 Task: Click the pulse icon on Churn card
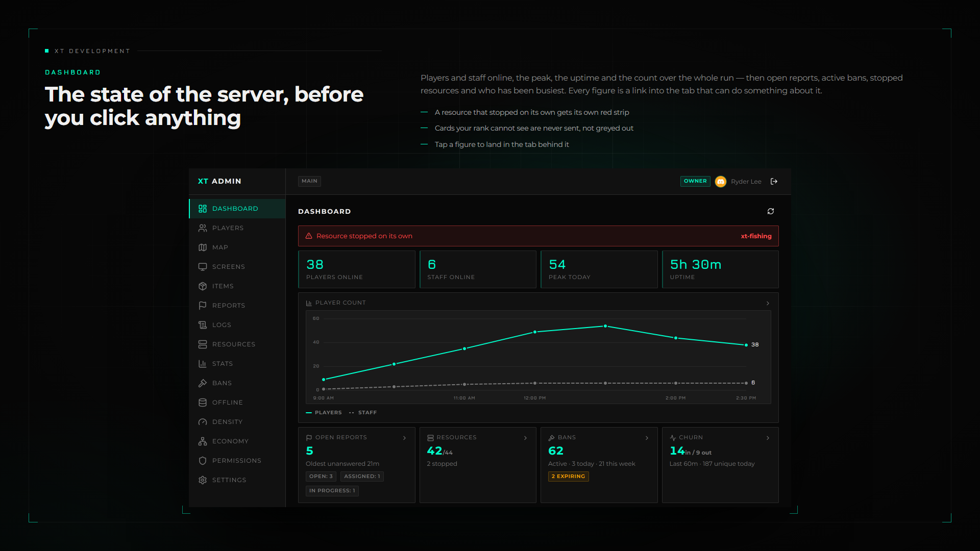(673, 438)
